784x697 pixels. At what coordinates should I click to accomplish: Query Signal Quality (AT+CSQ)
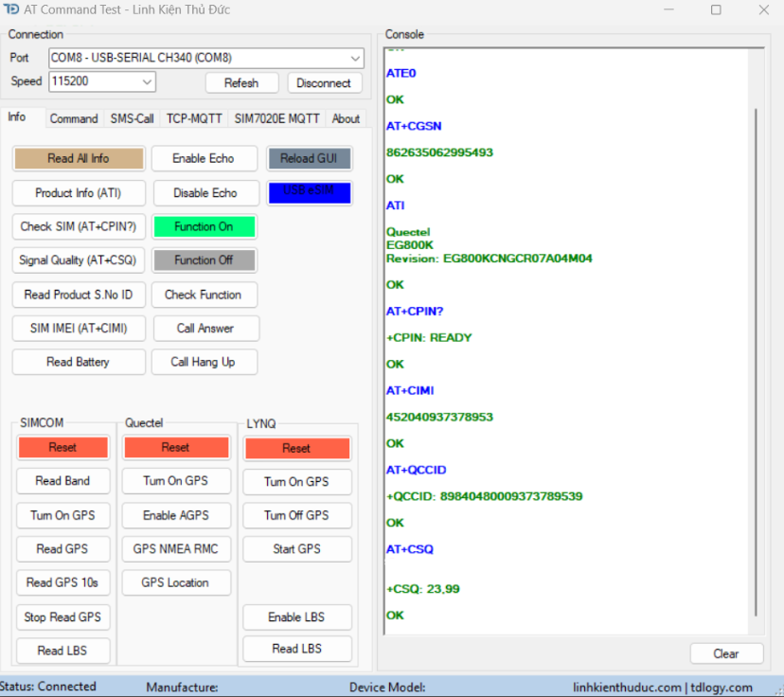78,260
